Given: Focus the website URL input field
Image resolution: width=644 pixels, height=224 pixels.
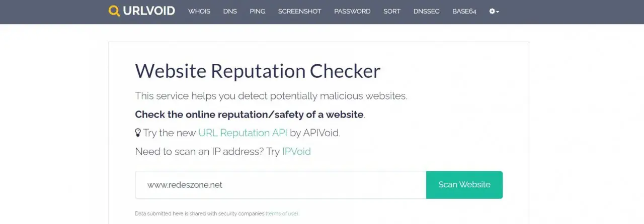Looking at the screenshot, I should pyautogui.click(x=280, y=185).
